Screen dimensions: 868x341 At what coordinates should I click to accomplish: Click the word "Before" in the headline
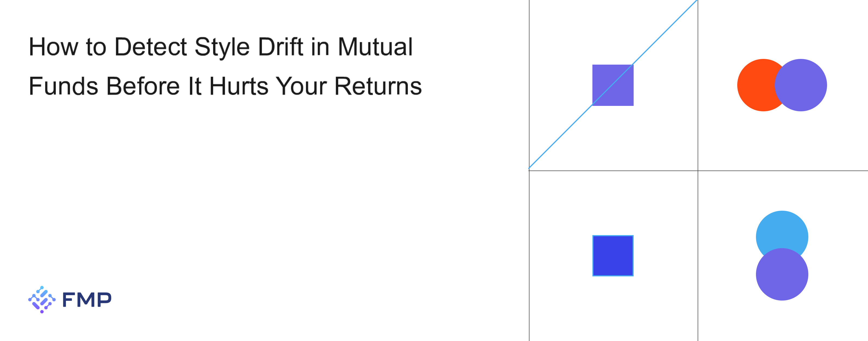[x=143, y=86]
